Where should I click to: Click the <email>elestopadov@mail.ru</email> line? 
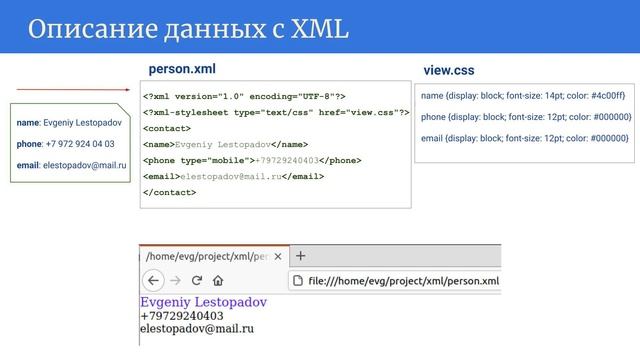click(x=233, y=176)
